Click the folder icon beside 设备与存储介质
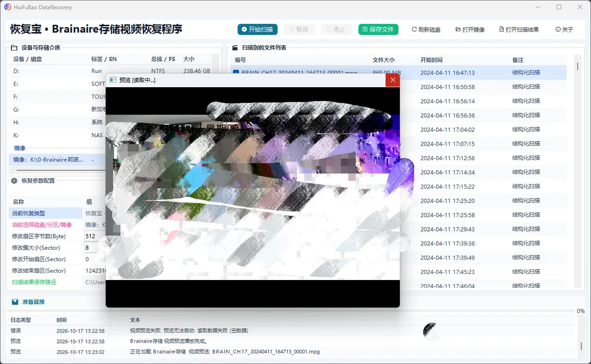591x364 pixels. click(14, 48)
